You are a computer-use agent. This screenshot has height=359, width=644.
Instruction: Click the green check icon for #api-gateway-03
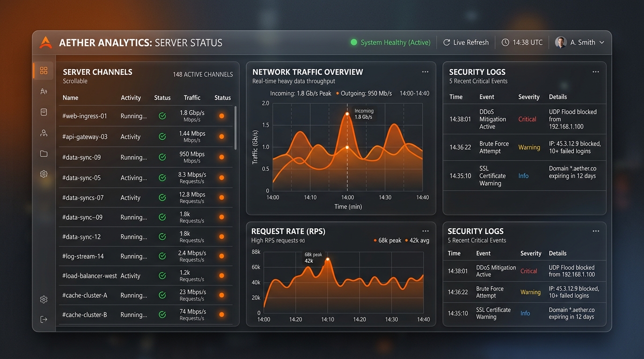pyautogui.click(x=162, y=136)
